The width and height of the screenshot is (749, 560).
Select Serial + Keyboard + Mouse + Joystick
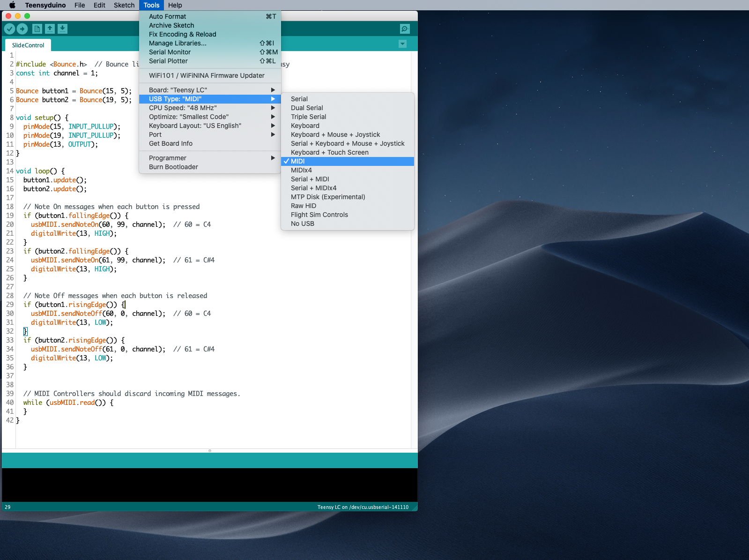point(348,143)
